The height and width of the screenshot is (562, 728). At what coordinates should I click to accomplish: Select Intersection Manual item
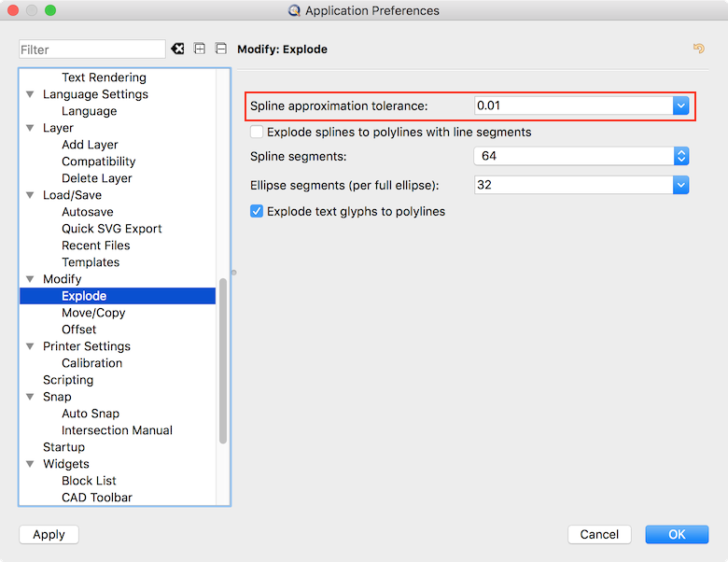pyautogui.click(x=117, y=430)
